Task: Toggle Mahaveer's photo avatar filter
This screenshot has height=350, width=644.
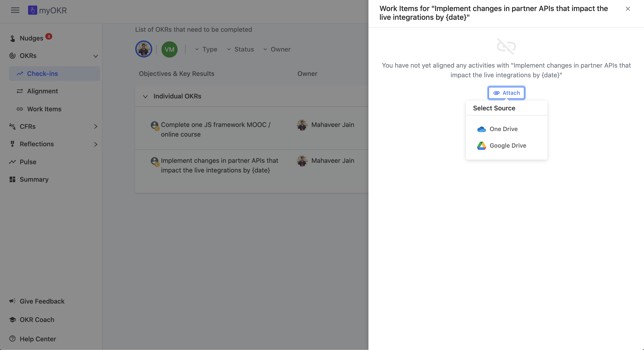Action: coord(144,49)
